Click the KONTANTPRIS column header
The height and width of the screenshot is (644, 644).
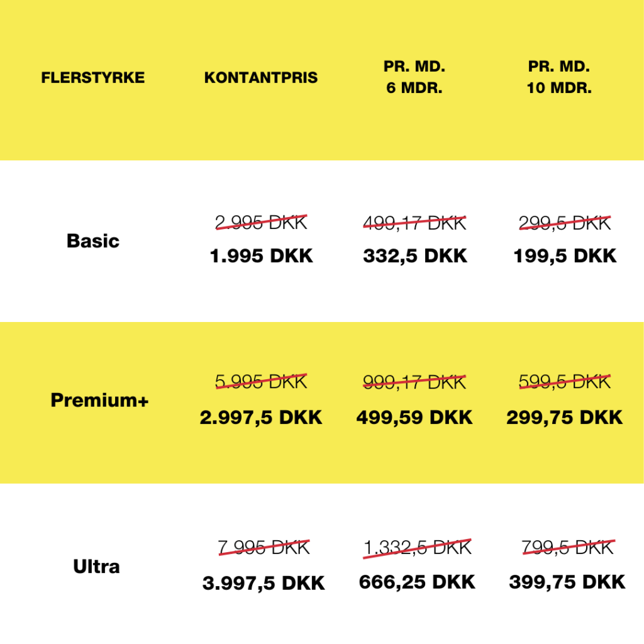click(x=261, y=78)
